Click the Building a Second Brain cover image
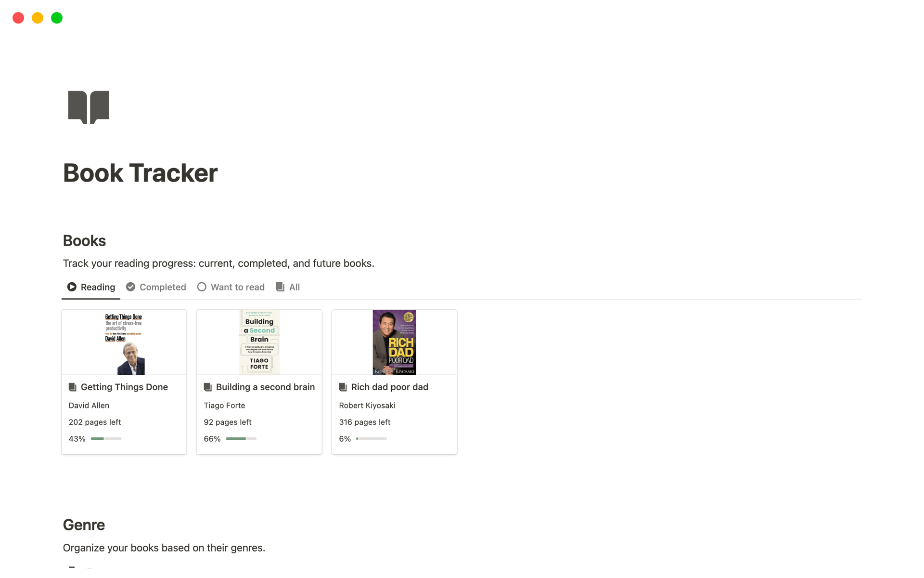 pos(259,342)
